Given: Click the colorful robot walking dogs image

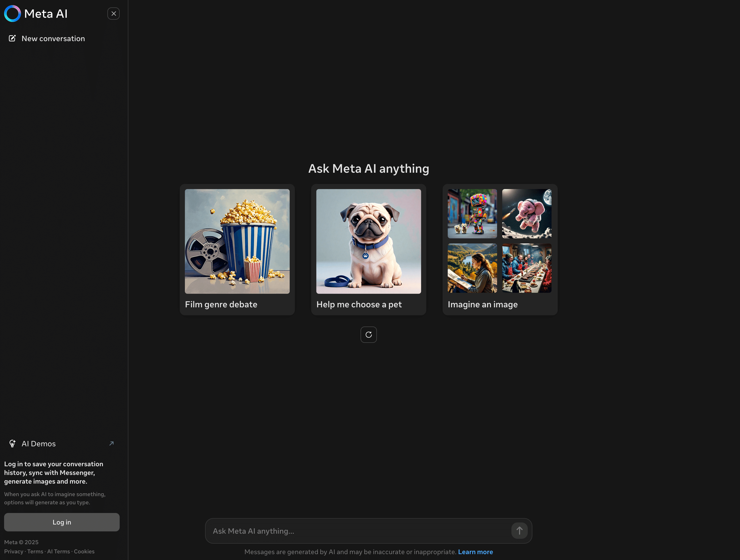Looking at the screenshot, I should tap(472, 214).
